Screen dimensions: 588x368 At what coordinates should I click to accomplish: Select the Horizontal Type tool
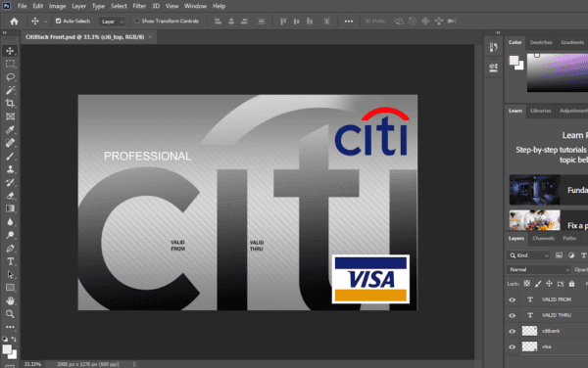[x=10, y=261]
